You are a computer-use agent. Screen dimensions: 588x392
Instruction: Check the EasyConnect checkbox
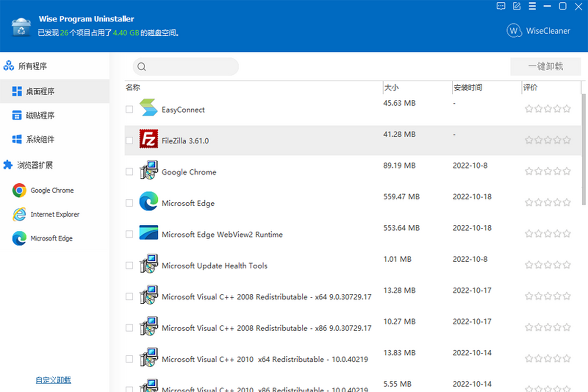tap(129, 109)
